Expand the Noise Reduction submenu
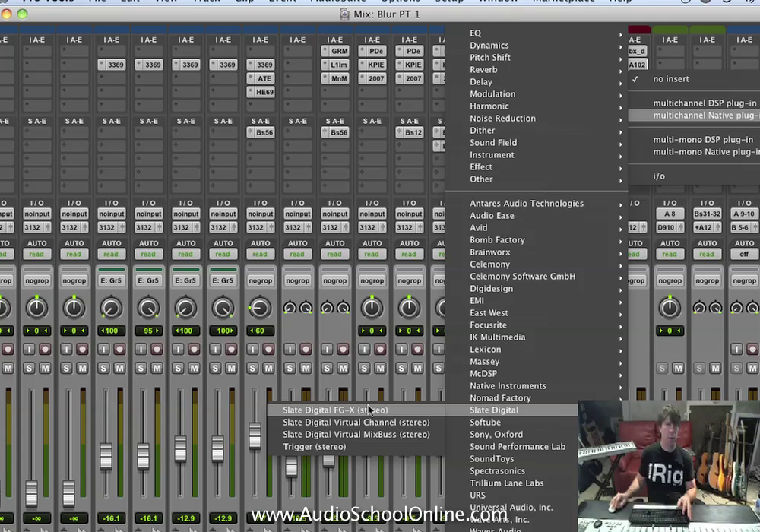Viewport: 760px width, 532px height. pyautogui.click(x=537, y=119)
